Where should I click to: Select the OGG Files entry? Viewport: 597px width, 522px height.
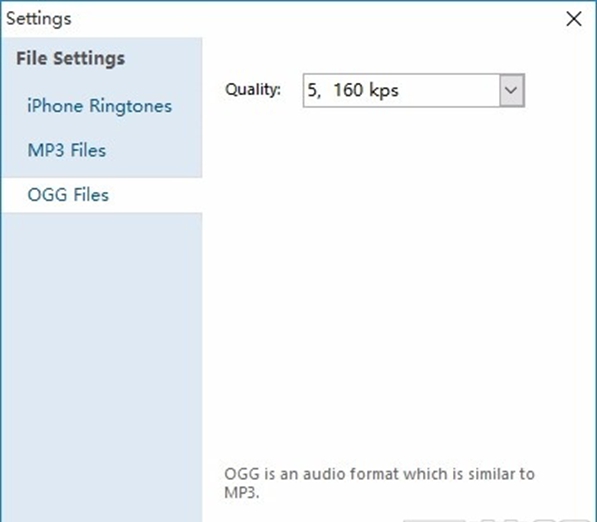point(68,195)
